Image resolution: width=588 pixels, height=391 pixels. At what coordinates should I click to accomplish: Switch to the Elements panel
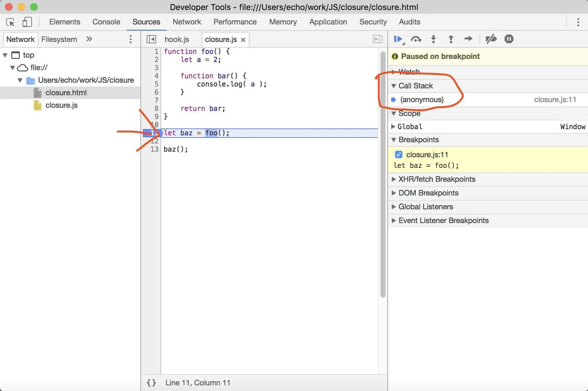[x=65, y=22]
